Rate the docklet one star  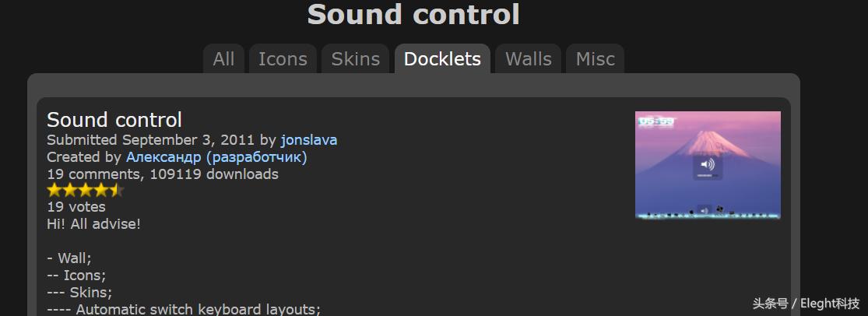(54, 190)
